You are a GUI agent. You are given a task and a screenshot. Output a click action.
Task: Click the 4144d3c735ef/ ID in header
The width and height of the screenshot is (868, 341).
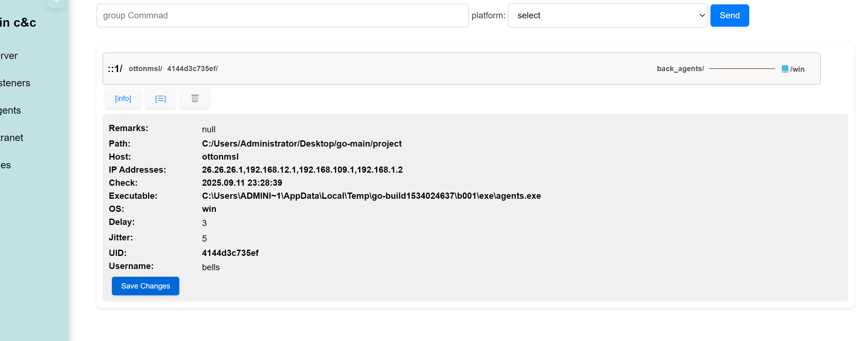[x=192, y=69]
